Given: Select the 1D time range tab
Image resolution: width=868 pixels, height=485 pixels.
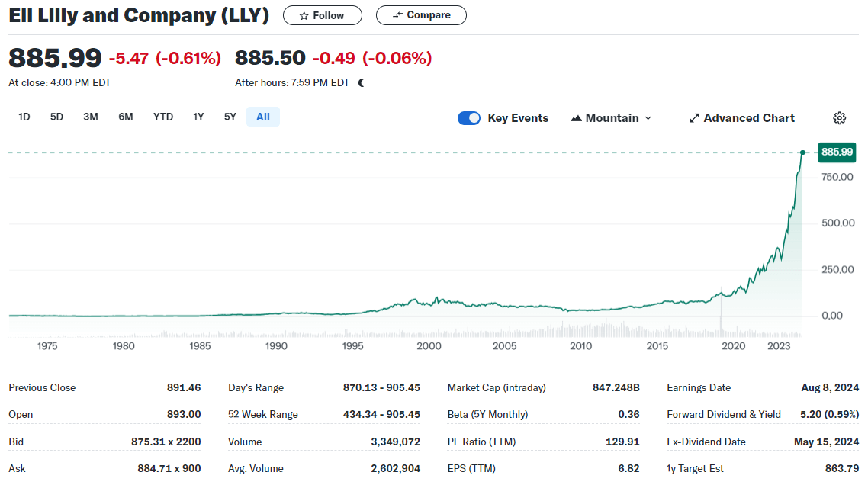Looking at the screenshot, I should (x=24, y=117).
